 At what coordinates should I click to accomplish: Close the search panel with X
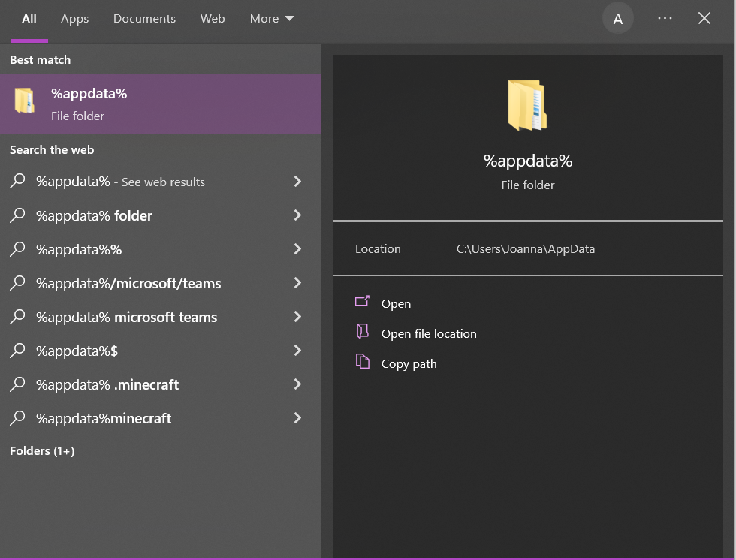click(704, 18)
